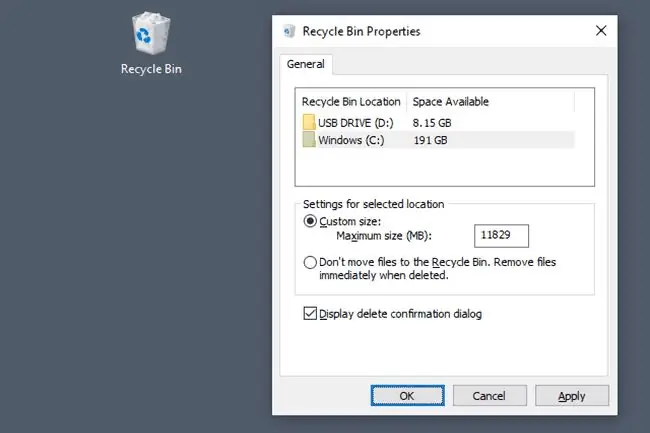The height and width of the screenshot is (433, 650).
Task: Switch to the General tab
Action: 306,64
